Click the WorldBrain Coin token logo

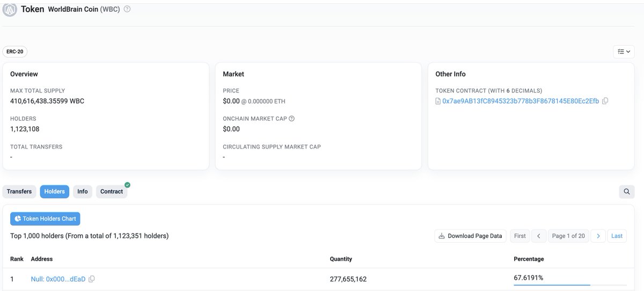(x=10, y=9)
